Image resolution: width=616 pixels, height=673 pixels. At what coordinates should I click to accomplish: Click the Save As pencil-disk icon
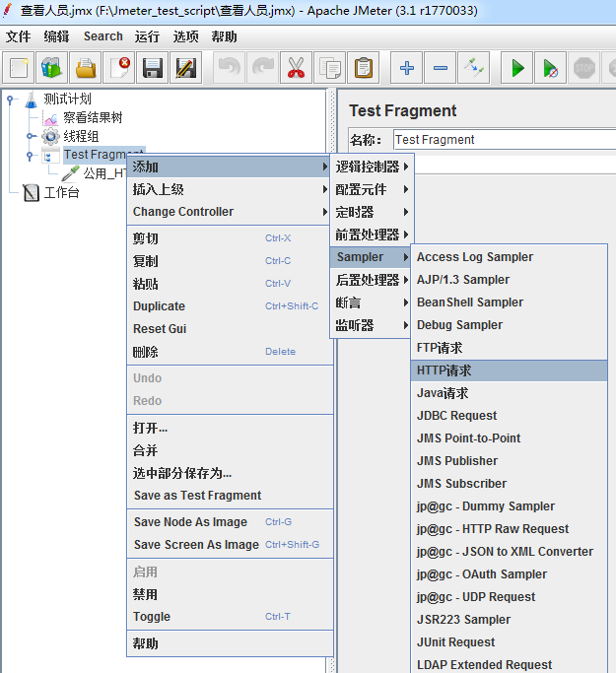tap(186, 68)
